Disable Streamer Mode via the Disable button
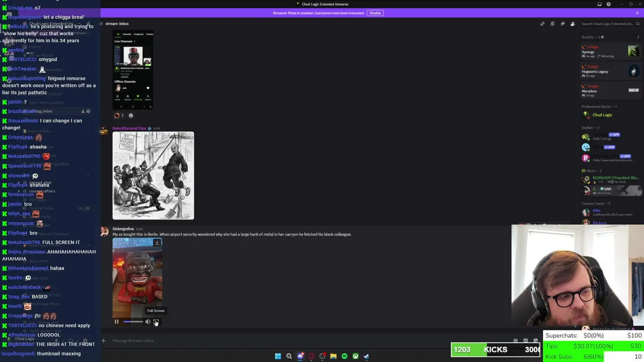This screenshot has height=362, width=644. tap(375, 13)
